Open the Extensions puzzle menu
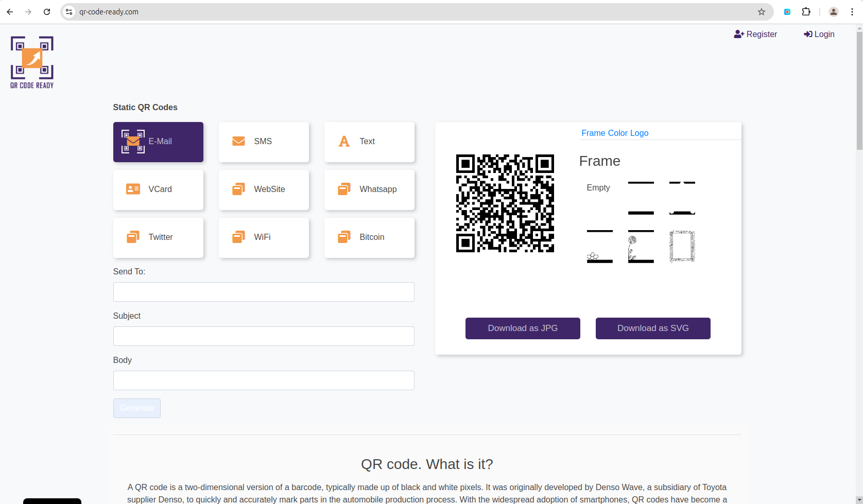Image resolution: width=863 pixels, height=504 pixels. click(806, 12)
